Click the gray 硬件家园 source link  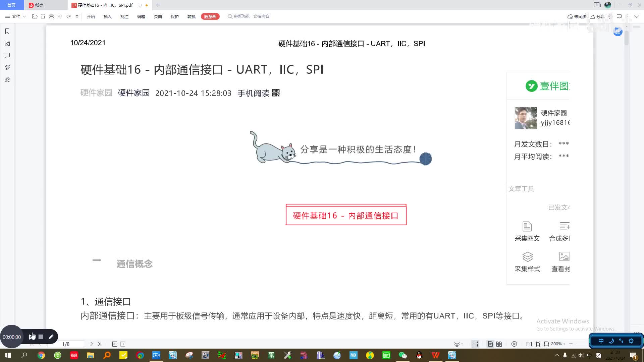click(96, 93)
